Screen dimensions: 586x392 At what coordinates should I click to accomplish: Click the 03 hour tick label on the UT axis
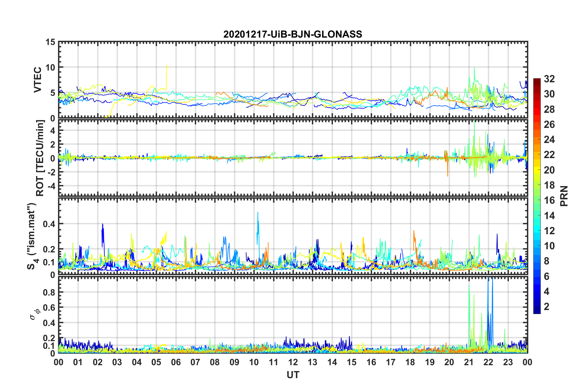tap(117, 362)
